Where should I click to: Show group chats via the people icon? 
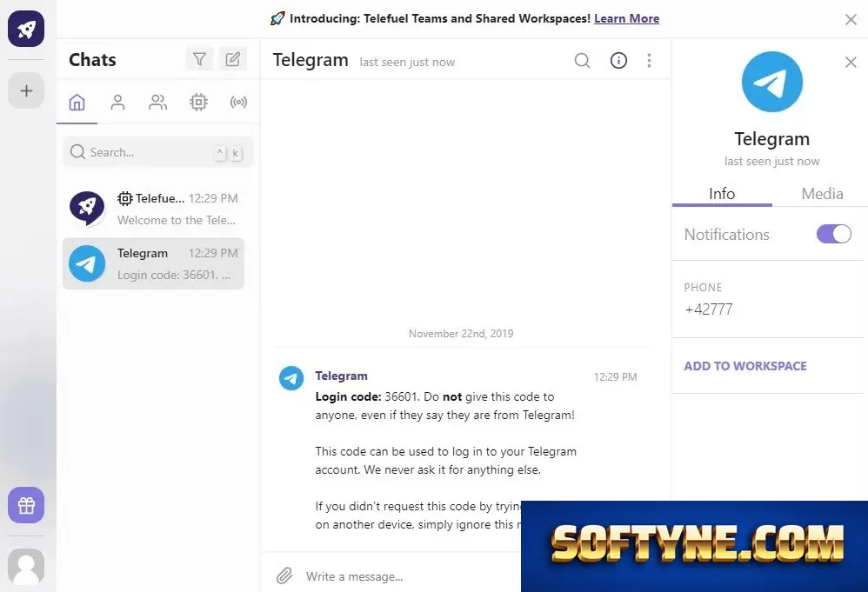(x=157, y=102)
